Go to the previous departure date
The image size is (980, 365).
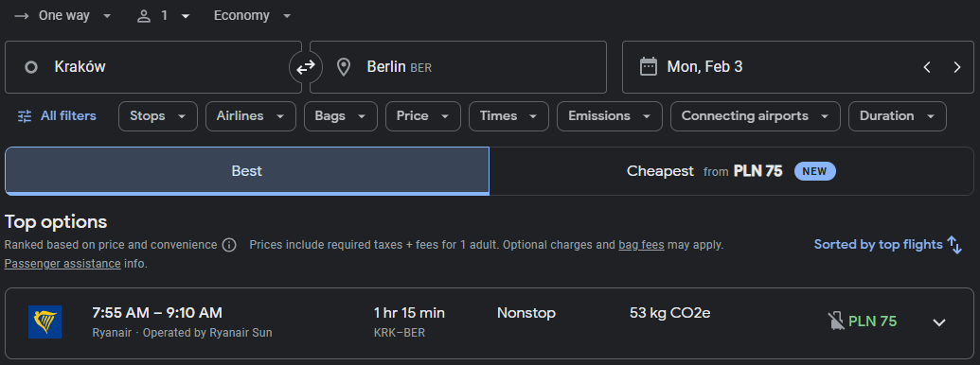tap(927, 67)
